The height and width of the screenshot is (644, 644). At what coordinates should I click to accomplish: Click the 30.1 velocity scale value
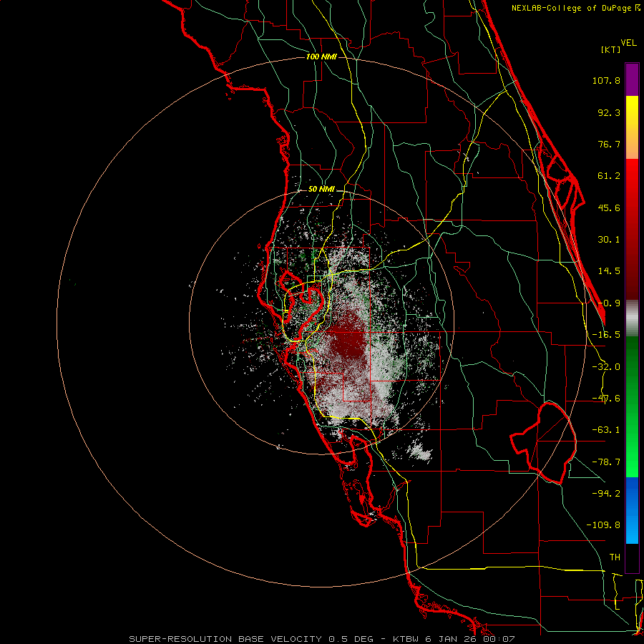[609, 240]
